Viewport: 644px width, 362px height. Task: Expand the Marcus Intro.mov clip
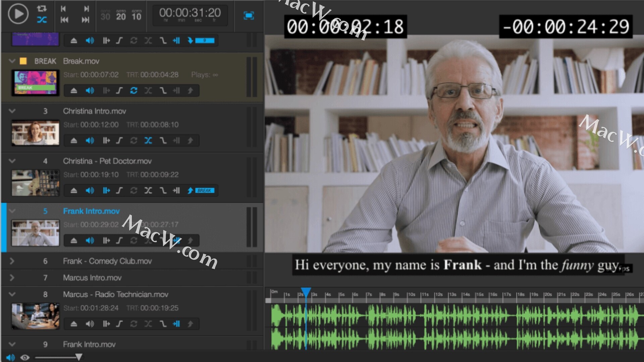pos(12,278)
